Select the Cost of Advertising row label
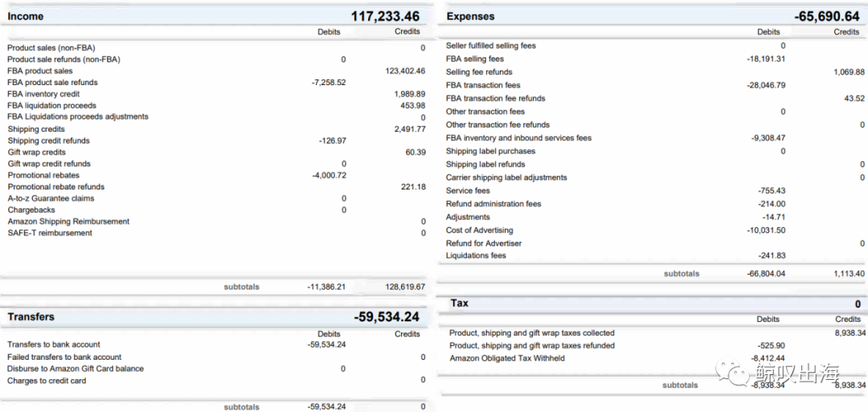This screenshot has width=868, height=412. click(479, 230)
